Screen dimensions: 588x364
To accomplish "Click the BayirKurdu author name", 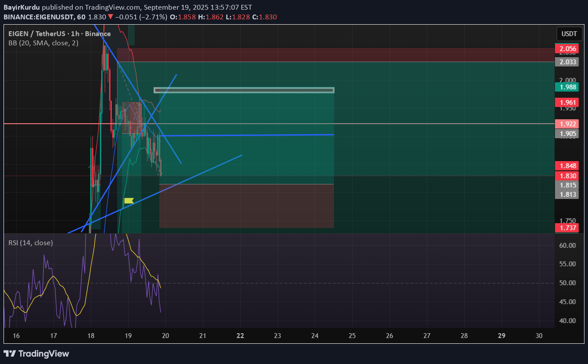I will click(22, 8).
